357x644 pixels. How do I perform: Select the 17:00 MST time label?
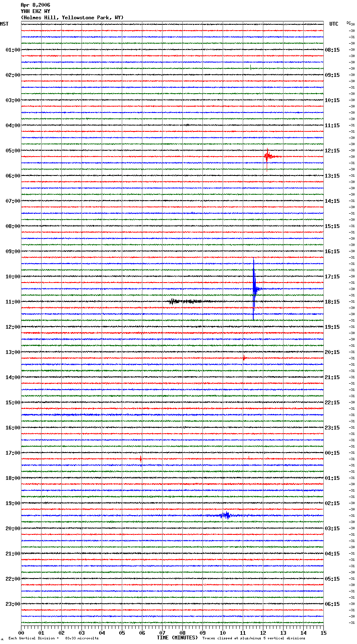(x=13, y=453)
